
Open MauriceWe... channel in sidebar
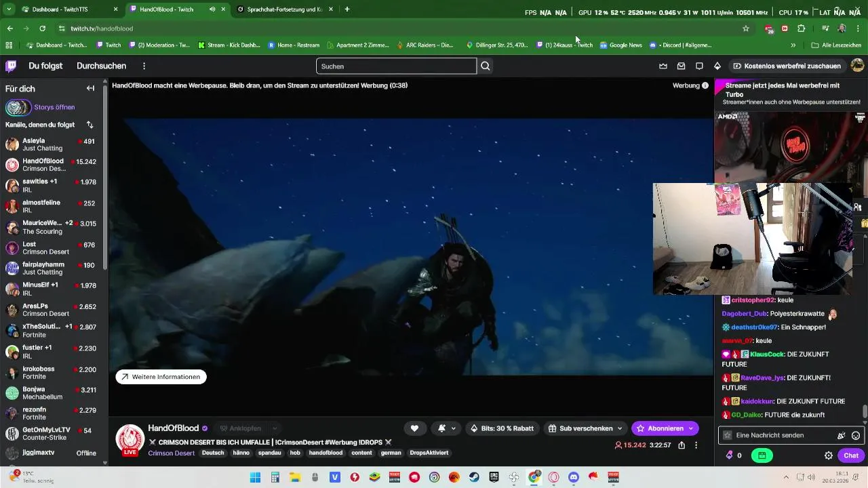tap(52, 227)
